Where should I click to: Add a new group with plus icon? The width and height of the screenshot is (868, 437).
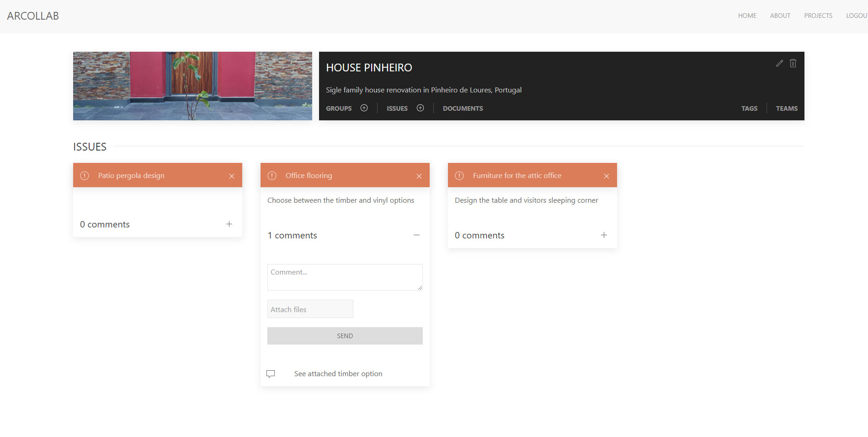tap(364, 108)
